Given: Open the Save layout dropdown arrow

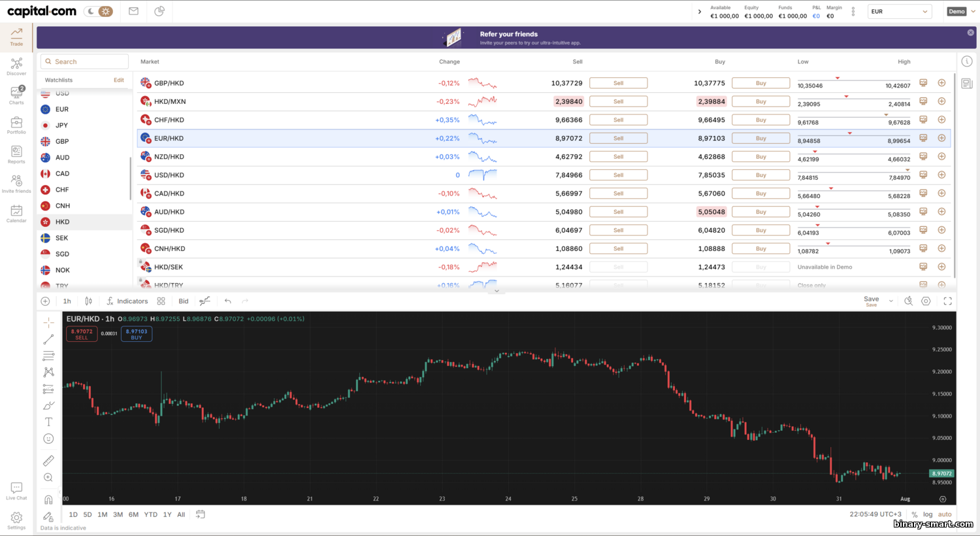Looking at the screenshot, I should [x=891, y=301].
